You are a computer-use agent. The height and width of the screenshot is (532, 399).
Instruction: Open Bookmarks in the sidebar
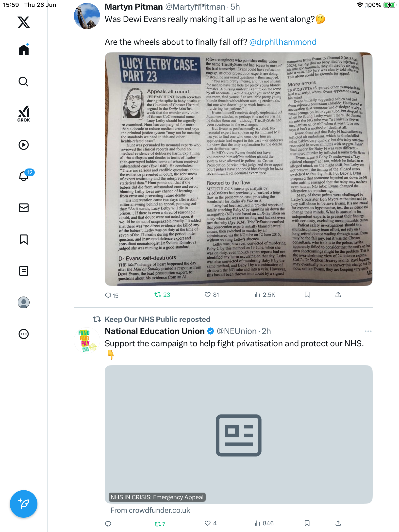(x=24, y=239)
